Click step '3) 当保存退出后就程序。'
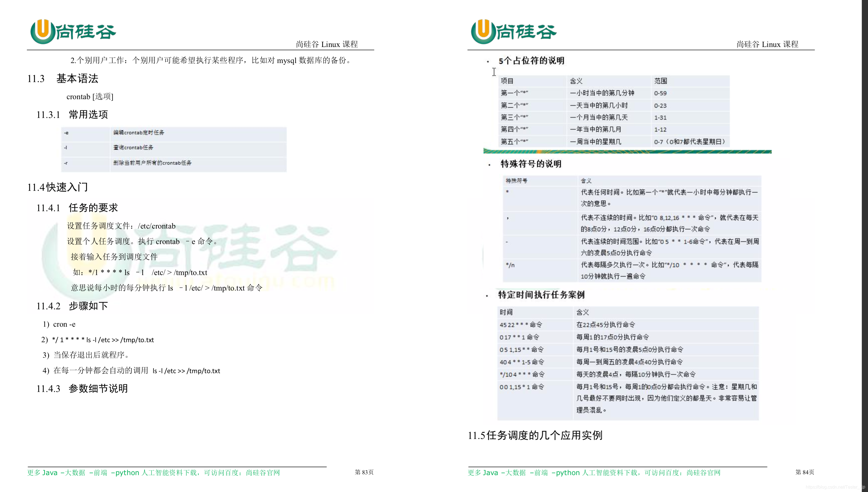The width and height of the screenshot is (868, 492). (86, 355)
